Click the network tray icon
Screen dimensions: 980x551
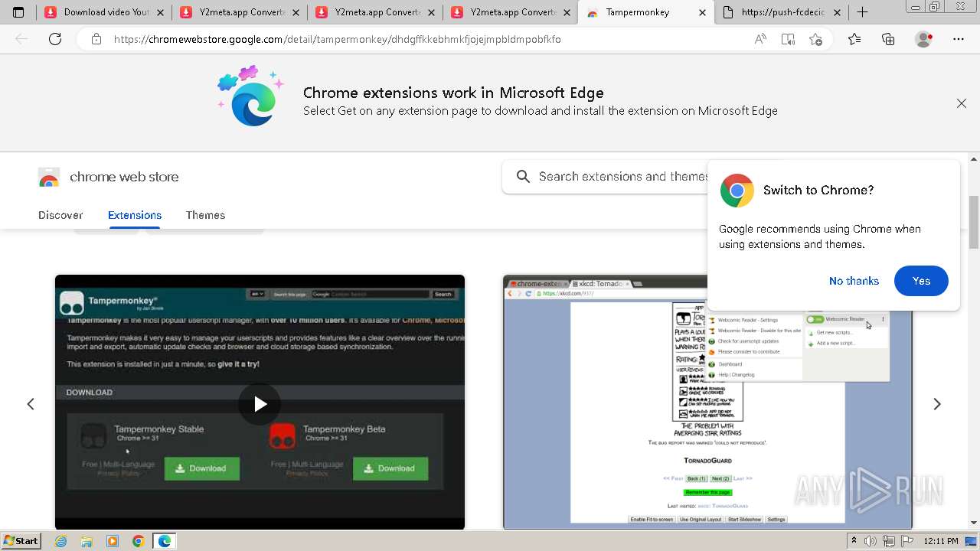coord(888,541)
